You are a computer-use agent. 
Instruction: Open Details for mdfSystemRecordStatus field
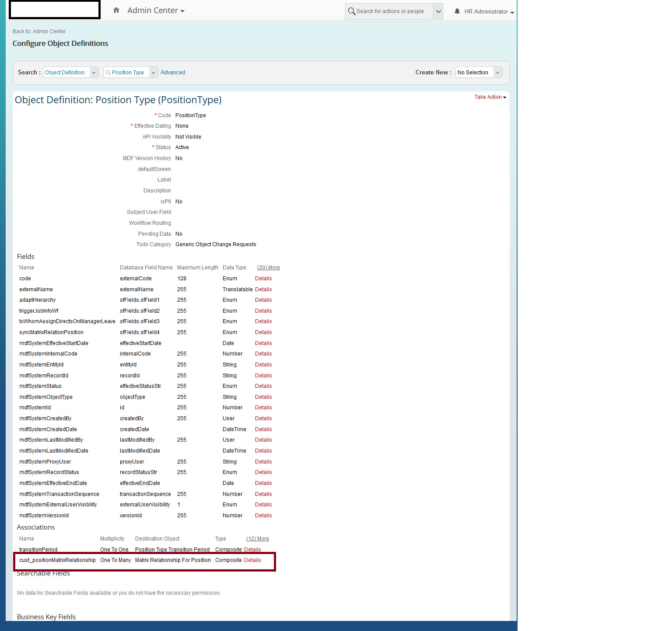[x=263, y=472]
